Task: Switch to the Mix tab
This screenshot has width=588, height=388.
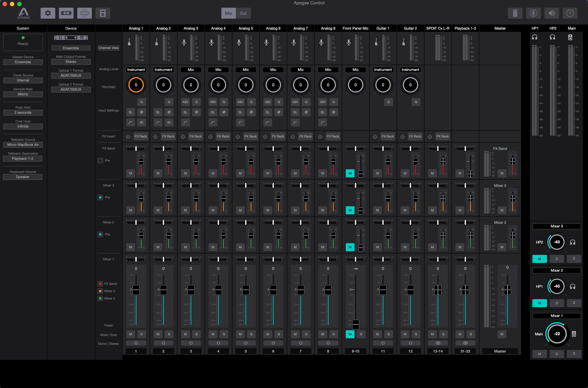Action: point(229,13)
